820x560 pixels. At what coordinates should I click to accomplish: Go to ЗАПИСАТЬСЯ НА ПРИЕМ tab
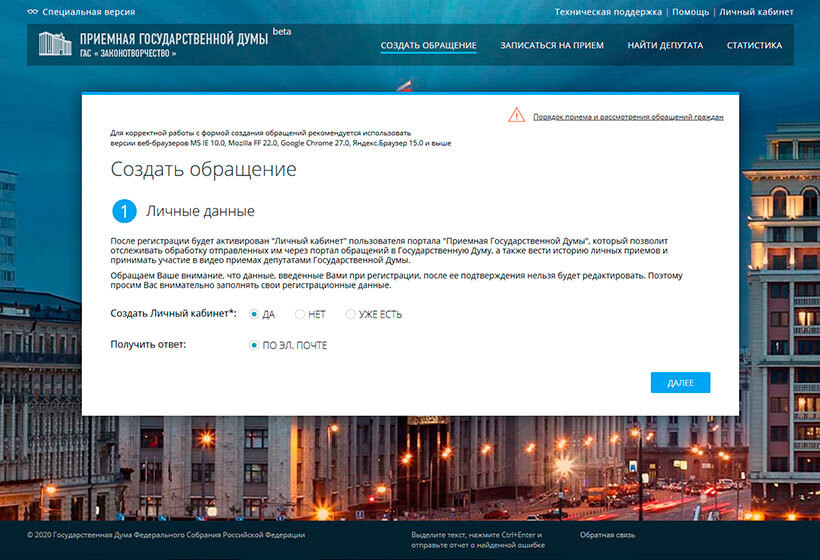552,46
